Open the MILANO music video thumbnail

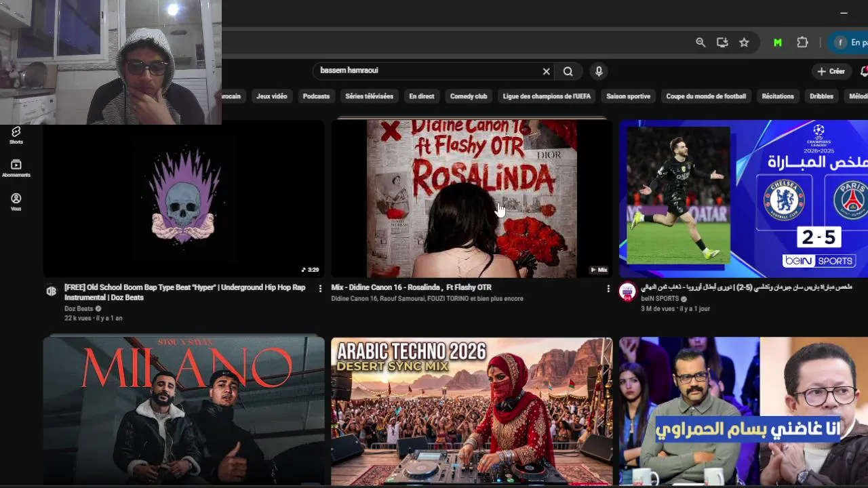coord(184,411)
